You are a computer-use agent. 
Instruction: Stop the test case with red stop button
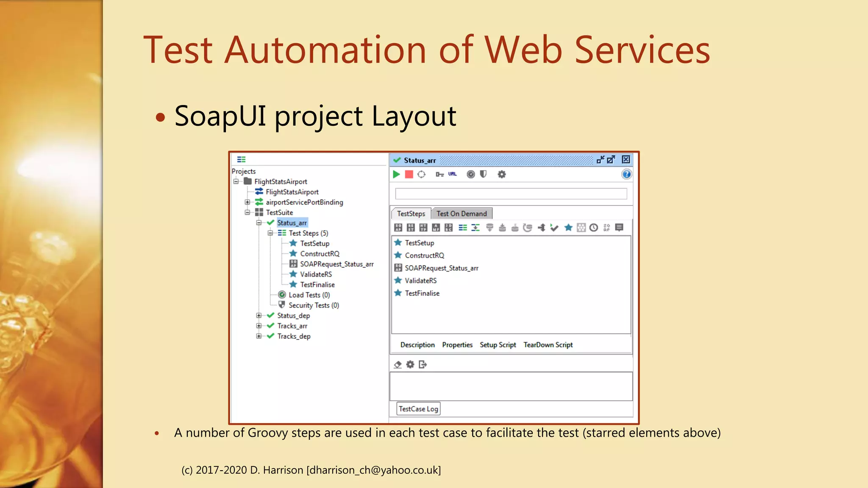point(409,174)
